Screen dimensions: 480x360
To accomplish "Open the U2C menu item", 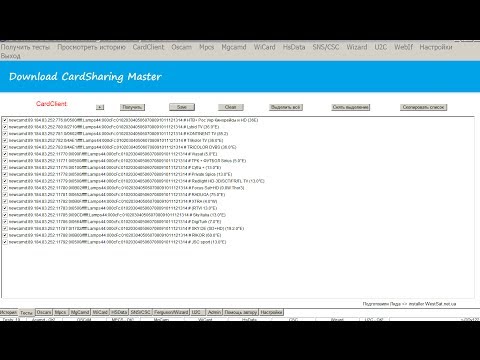I will click(381, 47).
